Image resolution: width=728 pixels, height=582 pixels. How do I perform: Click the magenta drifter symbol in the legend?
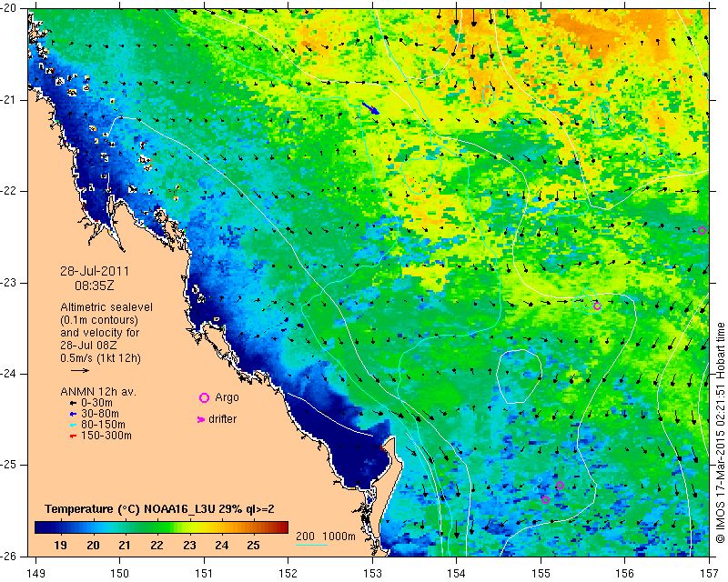point(200,419)
